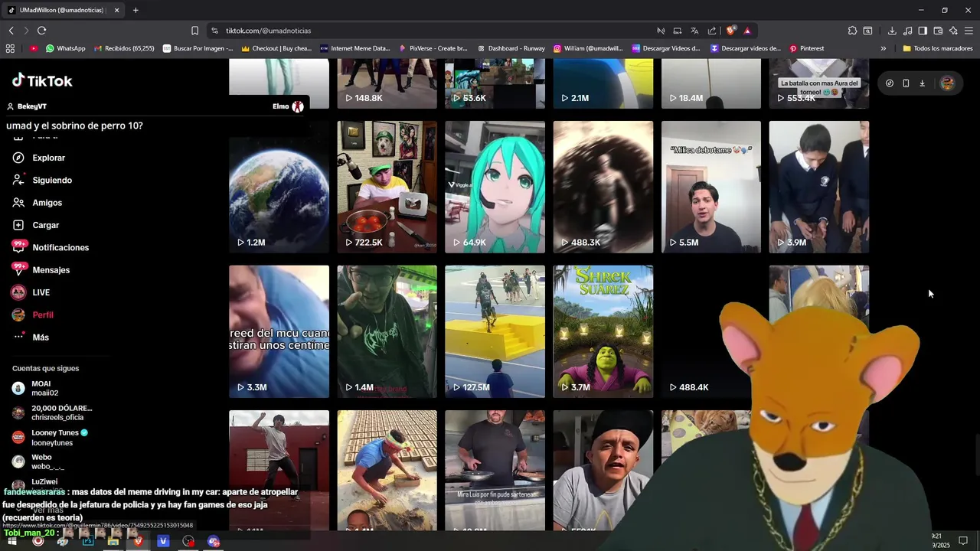Click the Discord icon in the taskbar

(x=214, y=541)
